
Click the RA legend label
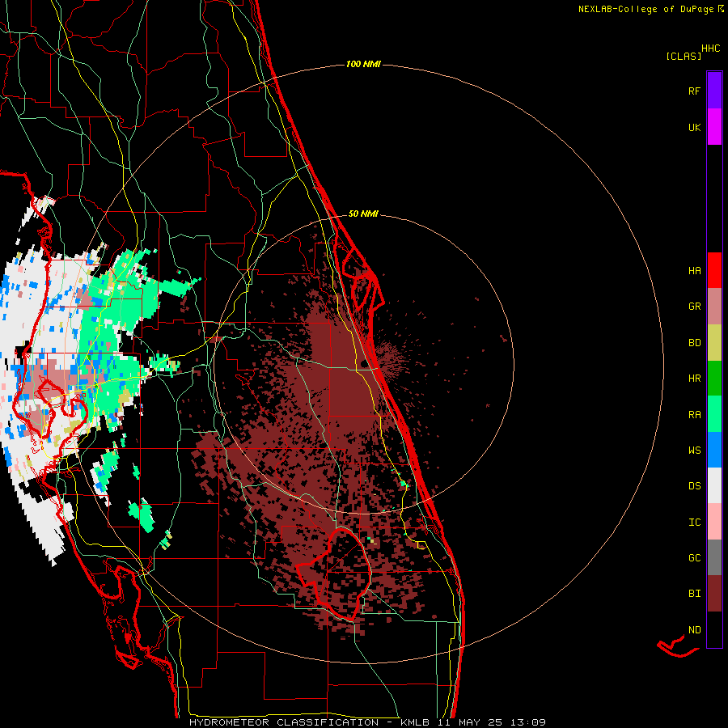[694, 414]
